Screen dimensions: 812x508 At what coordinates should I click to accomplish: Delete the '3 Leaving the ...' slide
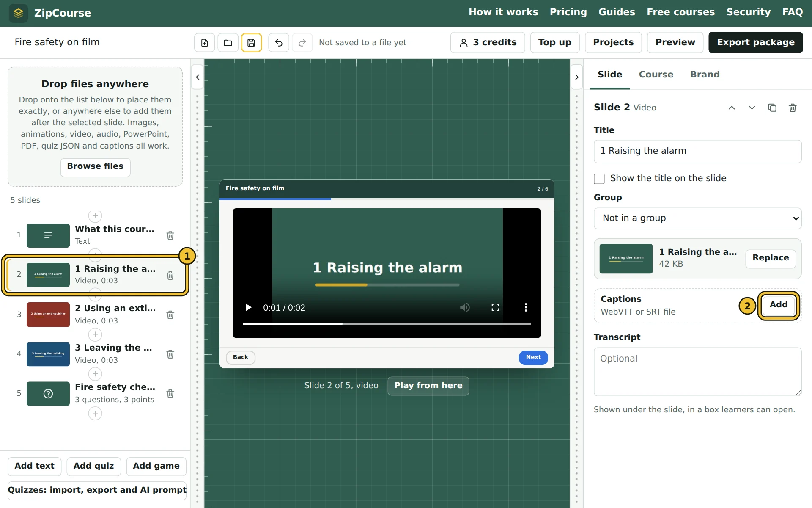click(x=170, y=354)
